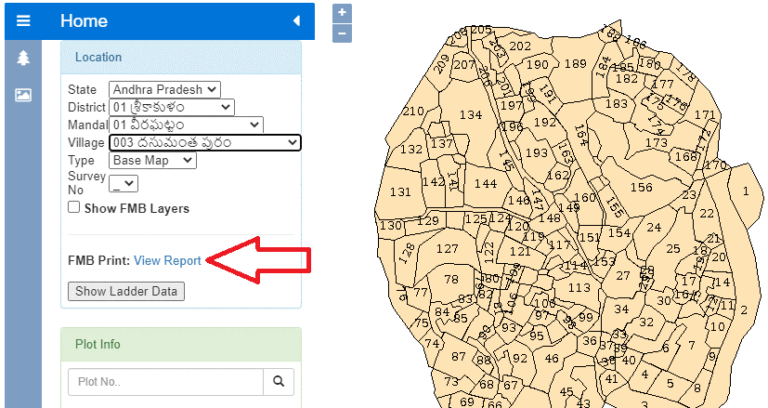Select plot 25 on the map

tap(673, 249)
